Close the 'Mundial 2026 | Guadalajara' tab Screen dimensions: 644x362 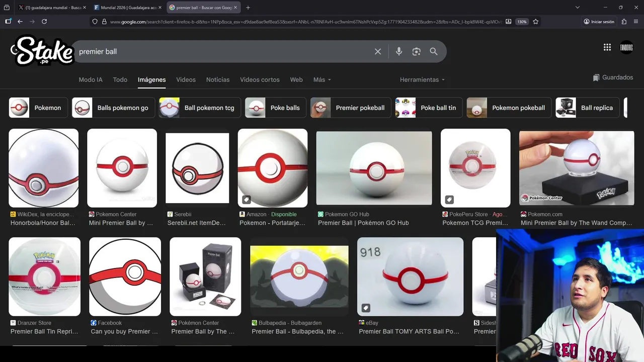(159, 8)
